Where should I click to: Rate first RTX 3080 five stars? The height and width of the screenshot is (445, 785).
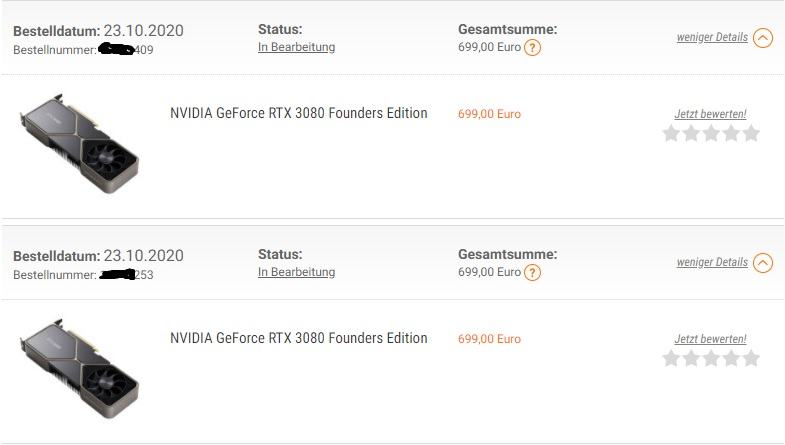coord(751,134)
